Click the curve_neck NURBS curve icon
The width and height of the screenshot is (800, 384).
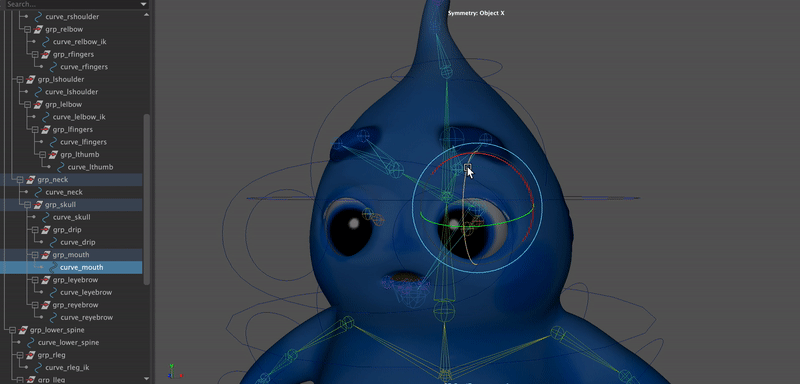click(38, 192)
